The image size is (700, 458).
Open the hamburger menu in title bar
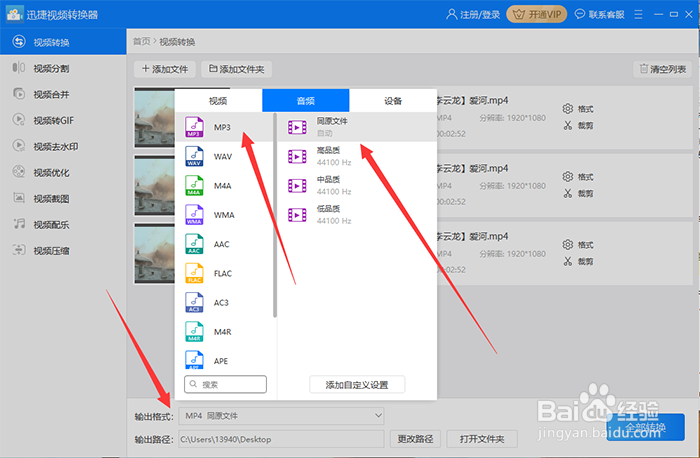click(x=638, y=15)
